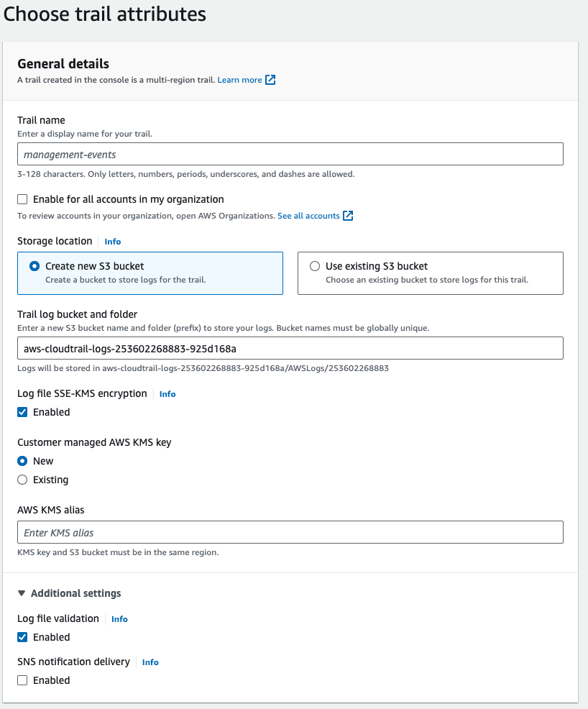Choose New customer managed AWS KMS key

click(x=22, y=460)
